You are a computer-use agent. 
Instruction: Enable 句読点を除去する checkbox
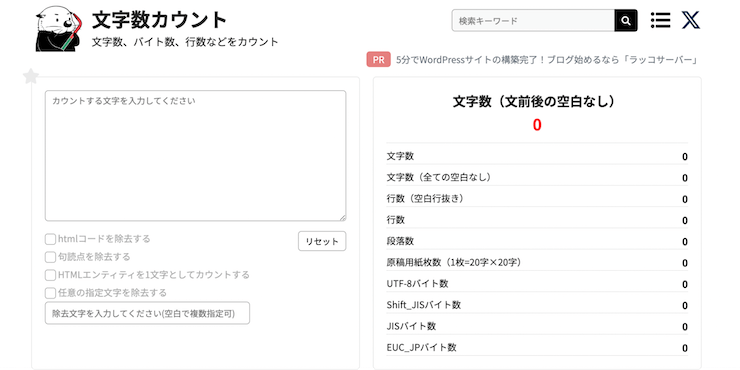(x=50, y=257)
